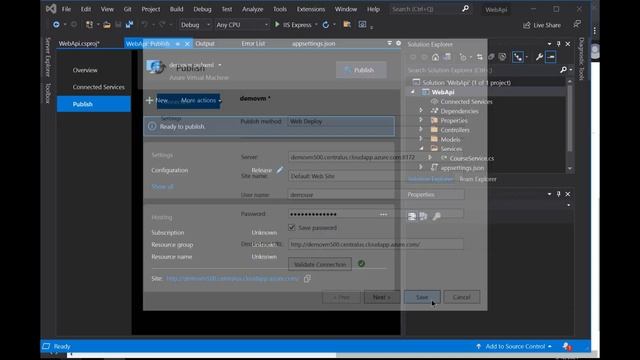The height and width of the screenshot is (360, 640).
Task: Expand the Controllers folder node
Action: pos(421,129)
